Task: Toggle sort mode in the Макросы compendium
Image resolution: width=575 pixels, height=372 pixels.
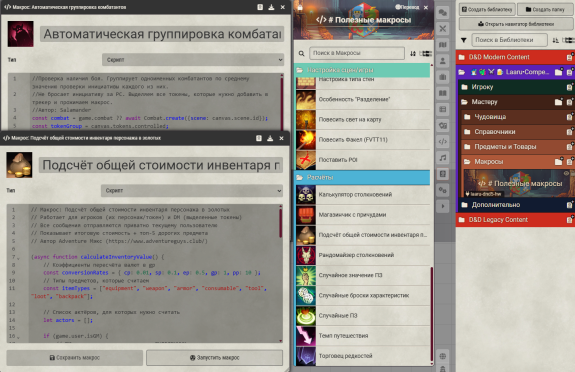Action: point(413,54)
